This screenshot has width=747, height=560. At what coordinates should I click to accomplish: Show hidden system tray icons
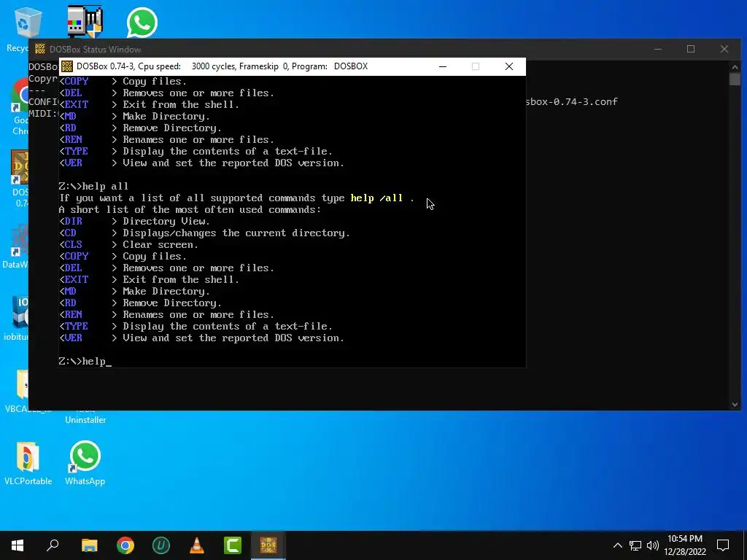coord(617,545)
